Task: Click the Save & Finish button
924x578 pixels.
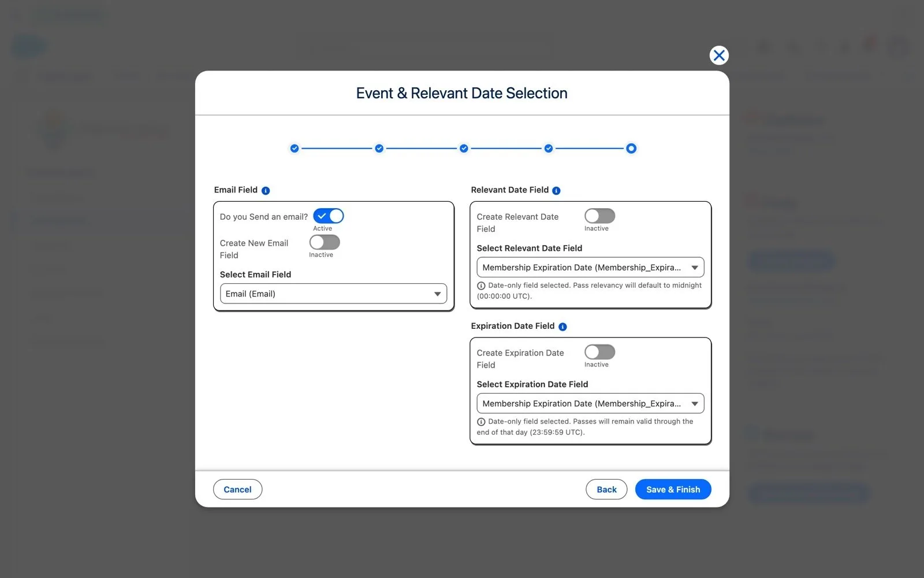Action: [673, 490]
